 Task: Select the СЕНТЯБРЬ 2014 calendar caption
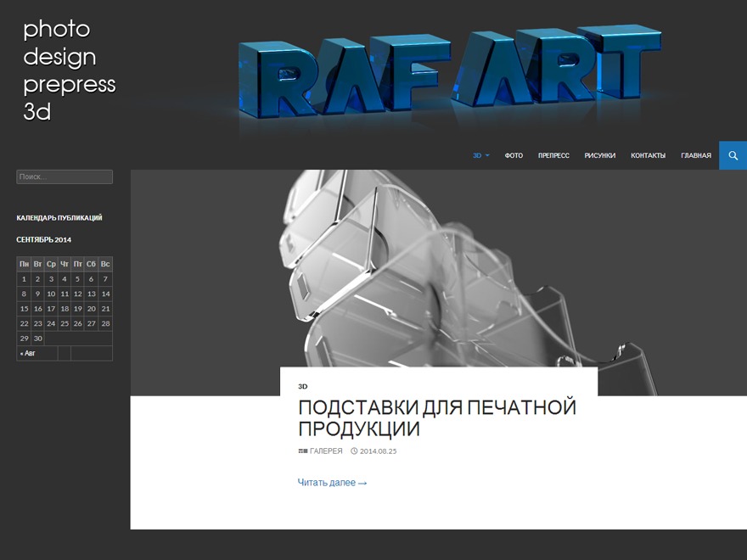[x=44, y=240]
